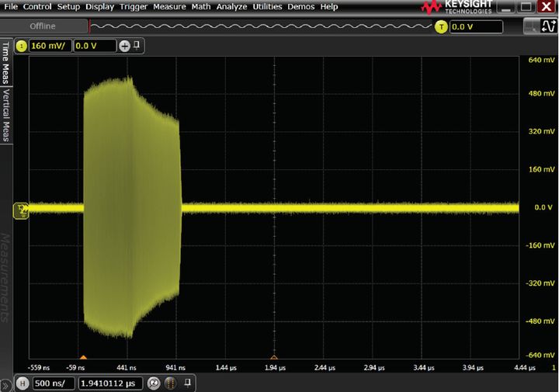This screenshot has height=392, width=559.
Task: Open the Utilities menu
Action: tap(267, 6)
